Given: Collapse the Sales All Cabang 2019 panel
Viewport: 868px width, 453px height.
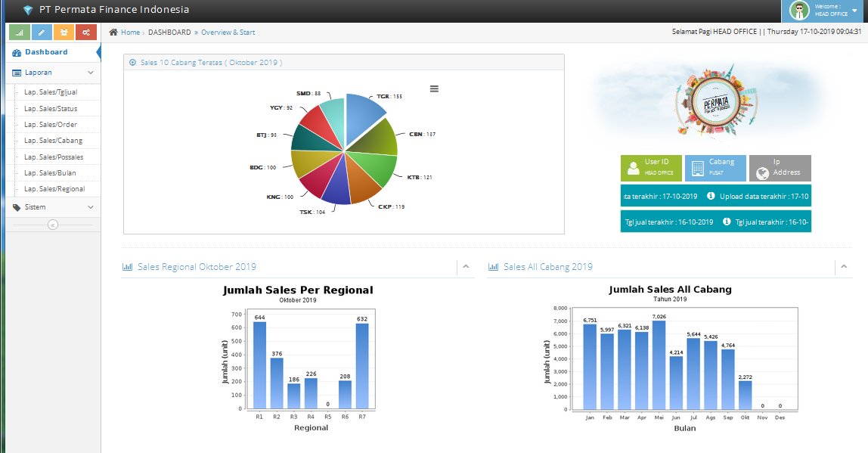Looking at the screenshot, I should pos(845,267).
